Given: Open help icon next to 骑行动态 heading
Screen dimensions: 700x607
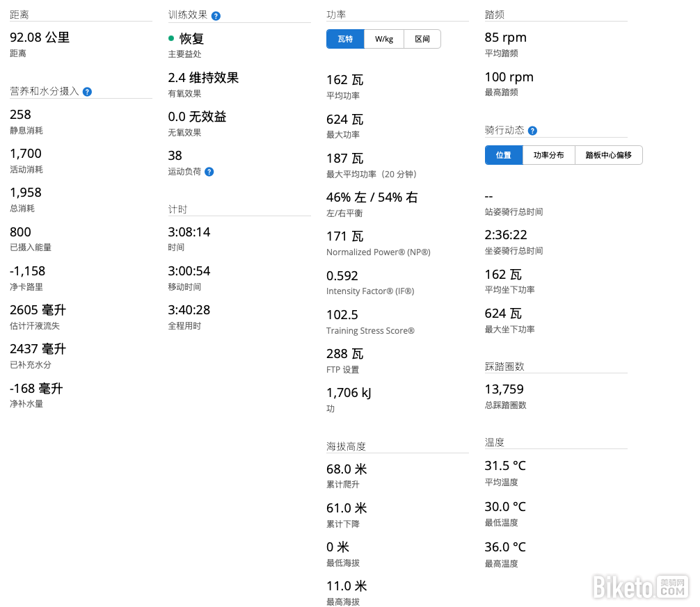Looking at the screenshot, I should pyautogui.click(x=532, y=131).
